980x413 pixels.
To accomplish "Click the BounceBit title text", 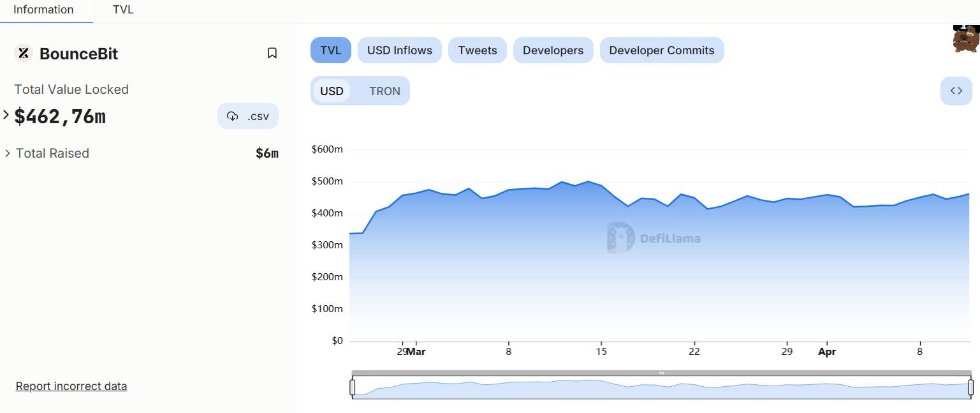I will pos(79,54).
